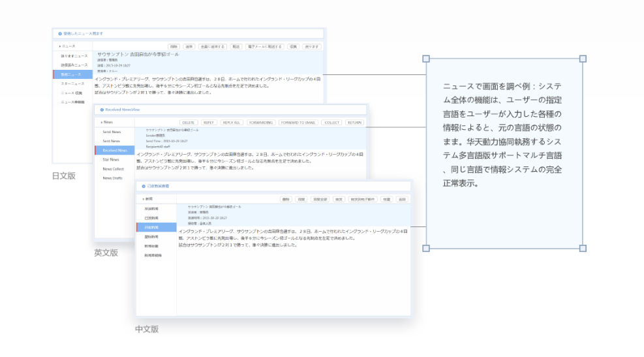
Task: Click the blue icon beside Received NewsView title
Action: [102, 110]
